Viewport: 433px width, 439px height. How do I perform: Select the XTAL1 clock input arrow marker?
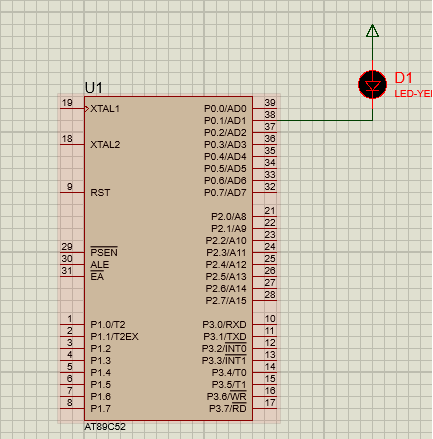(x=87, y=109)
